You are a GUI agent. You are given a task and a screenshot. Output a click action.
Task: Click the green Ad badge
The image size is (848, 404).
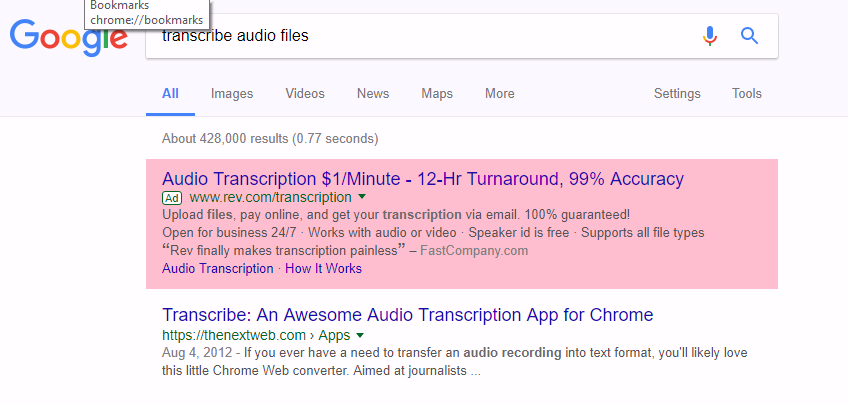tap(172, 197)
